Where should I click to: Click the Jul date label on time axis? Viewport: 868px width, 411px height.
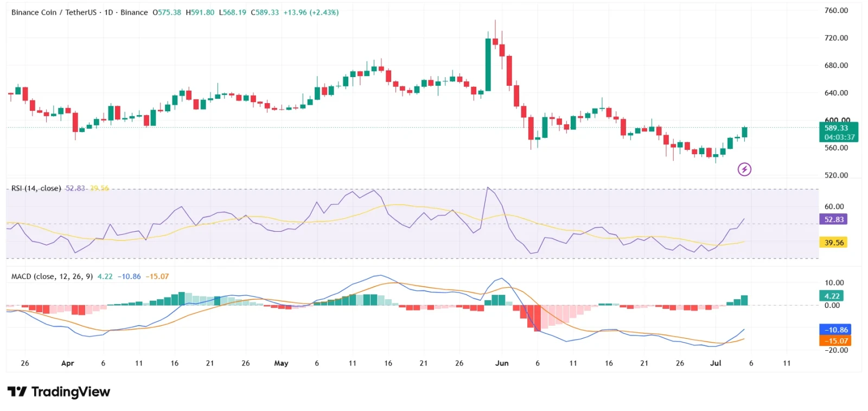click(716, 363)
